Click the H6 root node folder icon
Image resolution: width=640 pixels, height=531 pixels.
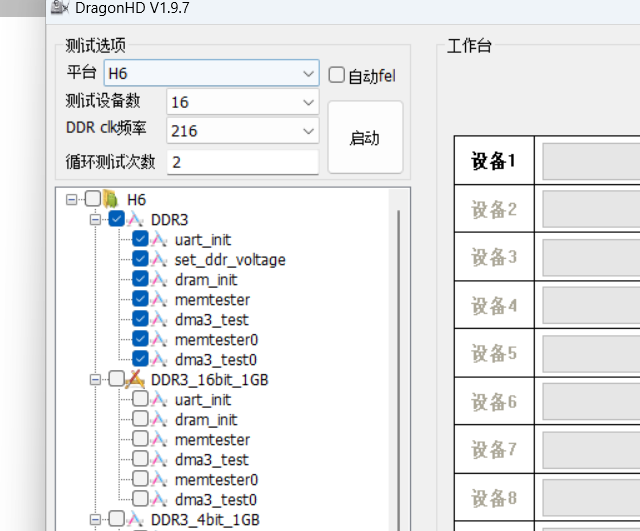pyautogui.click(x=110, y=200)
